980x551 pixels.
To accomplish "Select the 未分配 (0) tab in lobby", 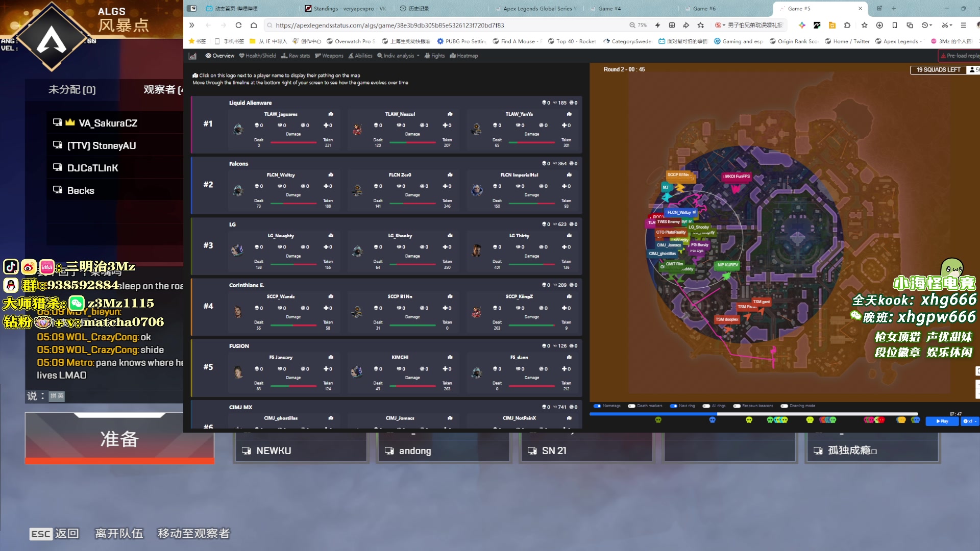I will point(72,90).
